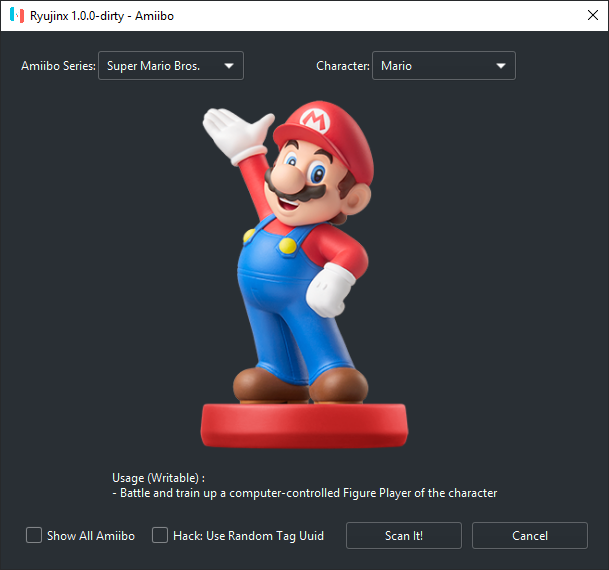Click the "Character:" label
The image size is (609, 570).
coord(343,66)
